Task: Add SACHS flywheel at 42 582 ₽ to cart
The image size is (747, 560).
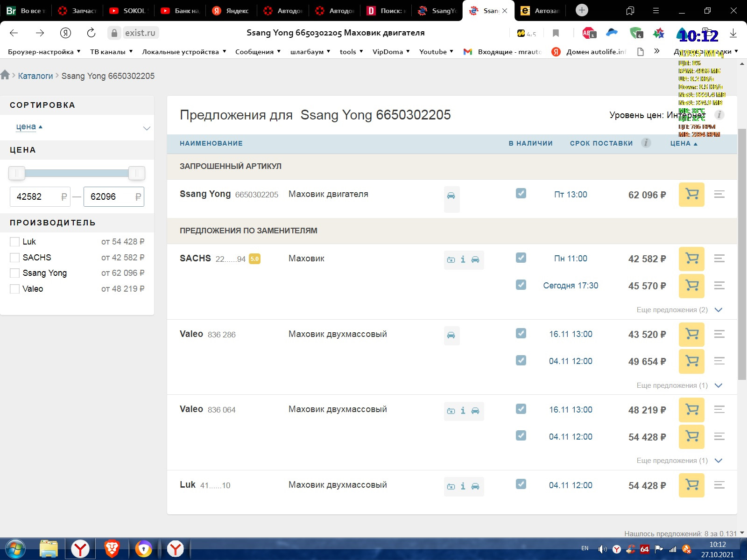Action: (x=691, y=259)
